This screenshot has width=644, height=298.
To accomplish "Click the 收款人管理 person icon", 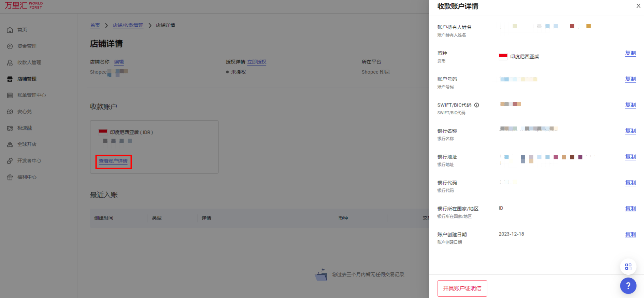I will point(10,63).
